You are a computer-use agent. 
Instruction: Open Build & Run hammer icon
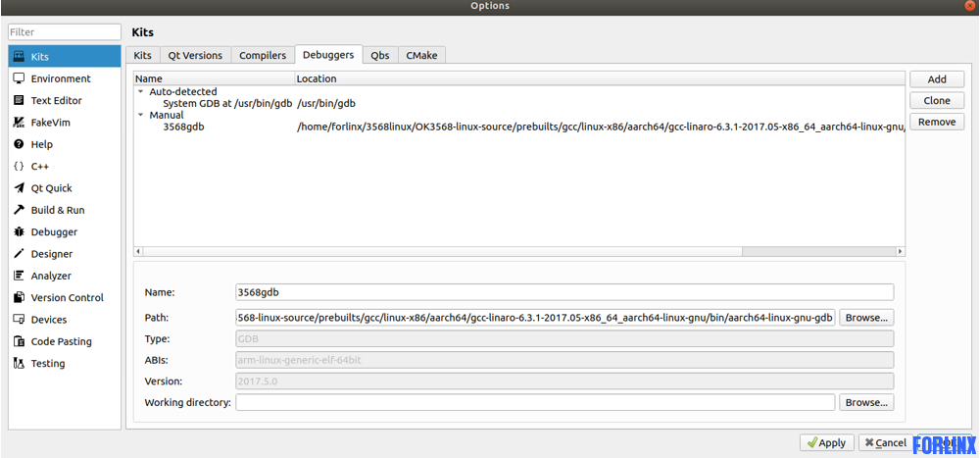pyautogui.click(x=19, y=210)
